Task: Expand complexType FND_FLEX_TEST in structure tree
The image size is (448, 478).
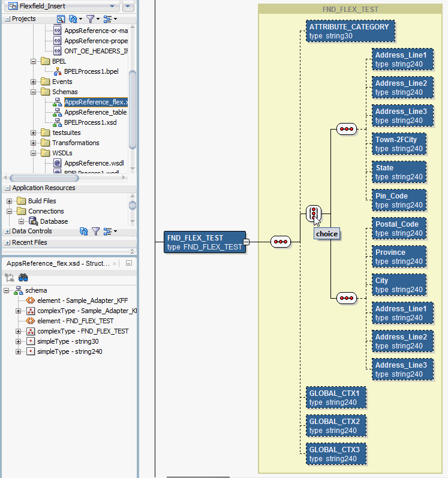Action: pyautogui.click(x=18, y=332)
